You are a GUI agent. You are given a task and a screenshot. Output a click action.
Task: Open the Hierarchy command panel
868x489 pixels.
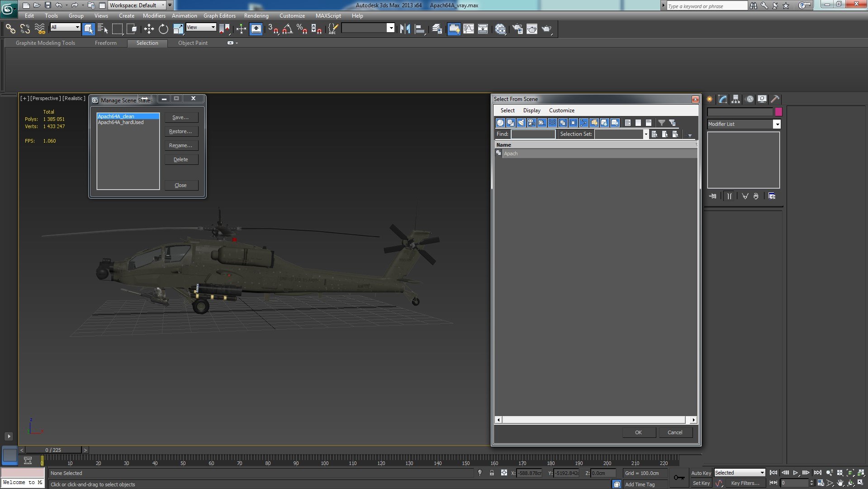coord(736,99)
